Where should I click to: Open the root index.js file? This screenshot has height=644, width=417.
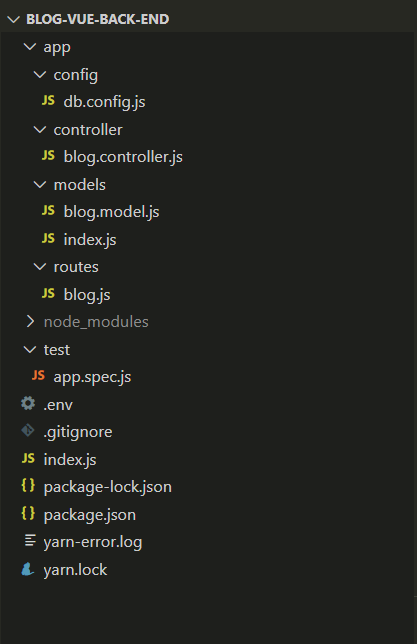coord(70,460)
